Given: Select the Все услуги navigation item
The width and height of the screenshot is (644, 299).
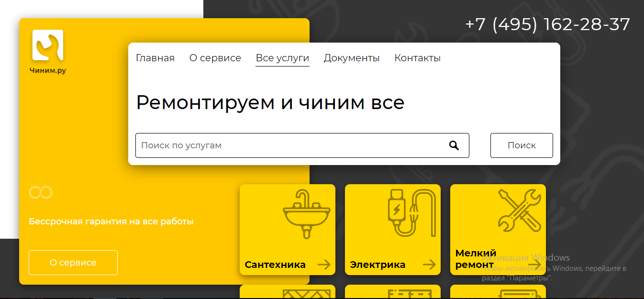Looking at the screenshot, I should pyautogui.click(x=282, y=58).
